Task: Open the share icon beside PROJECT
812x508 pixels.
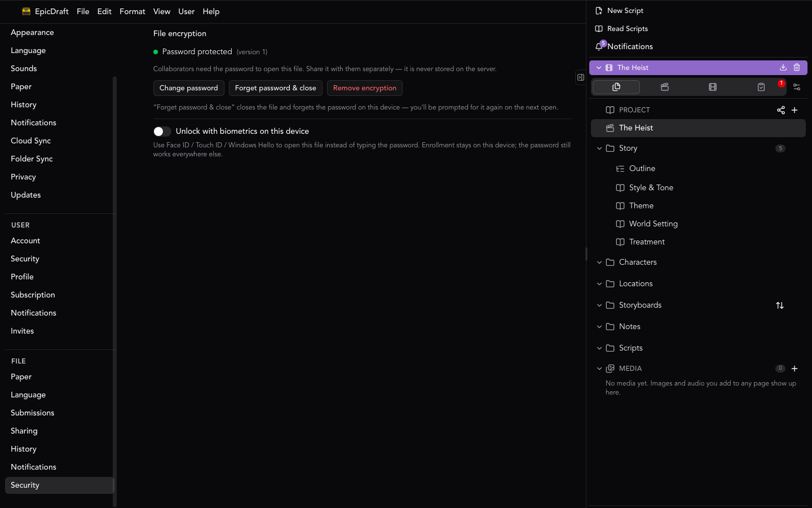Action: [x=781, y=110]
